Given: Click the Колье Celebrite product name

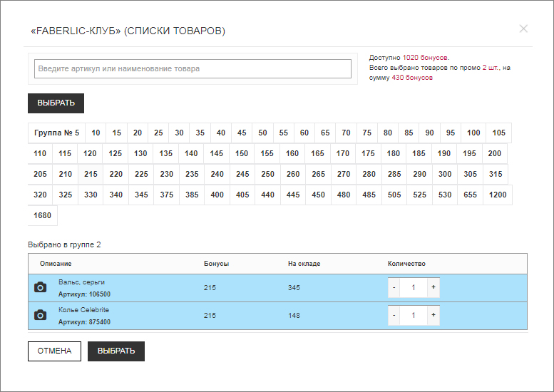Looking at the screenshot, I should pos(83,310).
